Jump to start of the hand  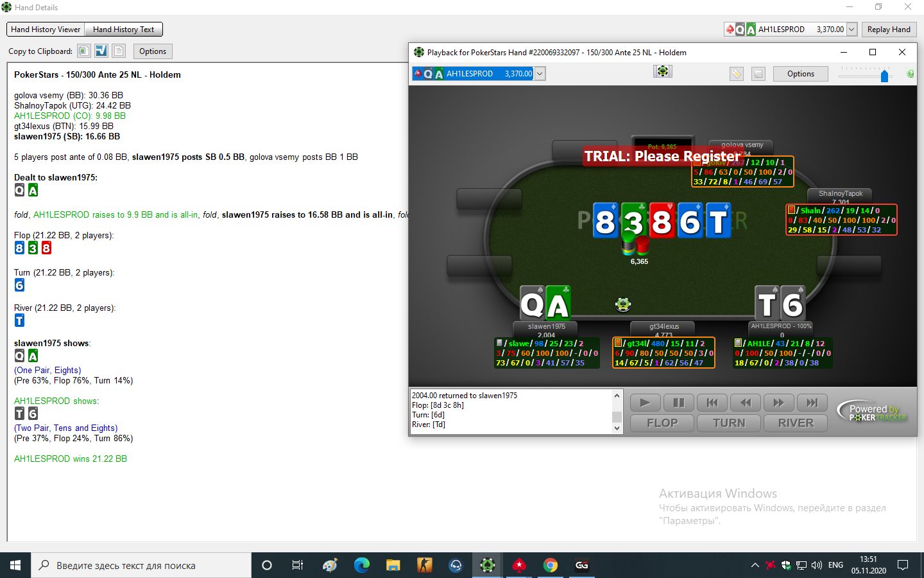click(712, 403)
